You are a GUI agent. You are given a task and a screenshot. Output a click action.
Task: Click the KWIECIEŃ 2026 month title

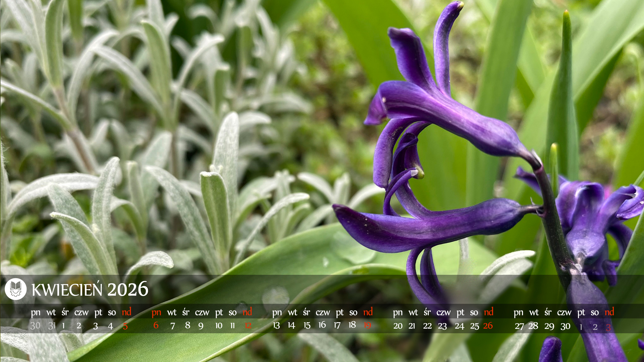pos(90,289)
